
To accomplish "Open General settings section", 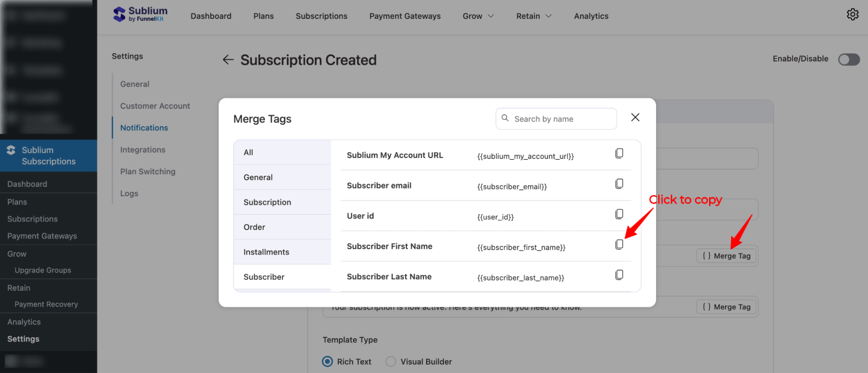I will tap(135, 84).
